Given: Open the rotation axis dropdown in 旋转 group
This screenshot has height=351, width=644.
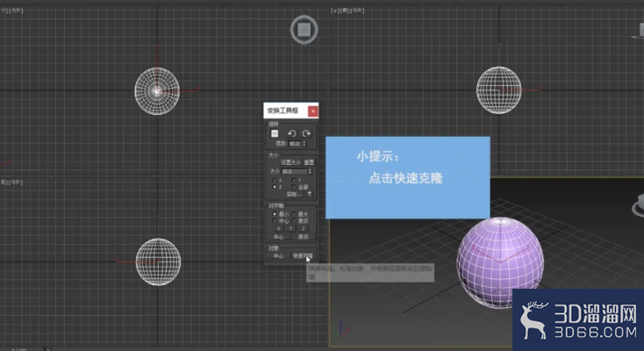Looking at the screenshot, I should coord(275,133).
